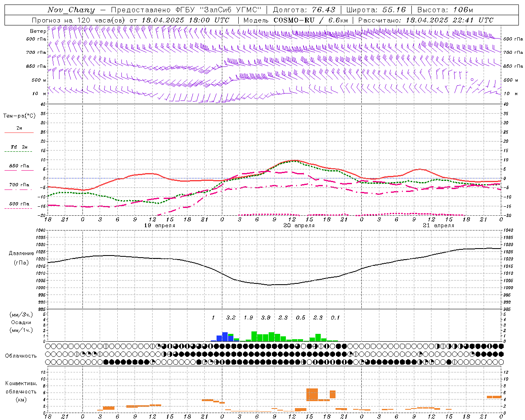Screen dimensions: 525x420
Task: Click the 700 гПа temperature legend entry
Action: point(19,185)
